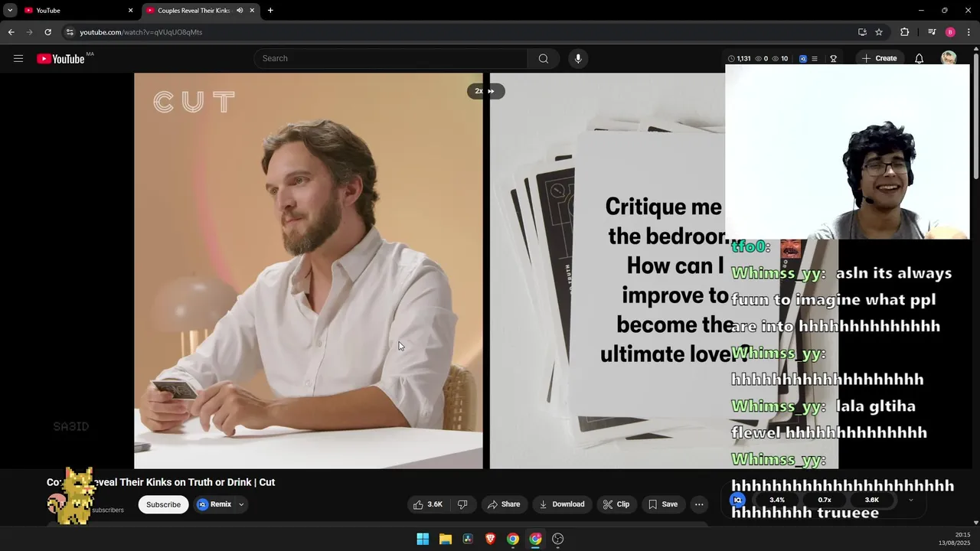This screenshot has width=980, height=551.
Task: Click the vidIQ extension icon in masthead
Action: pyautogui.click(x=803, y=58)
